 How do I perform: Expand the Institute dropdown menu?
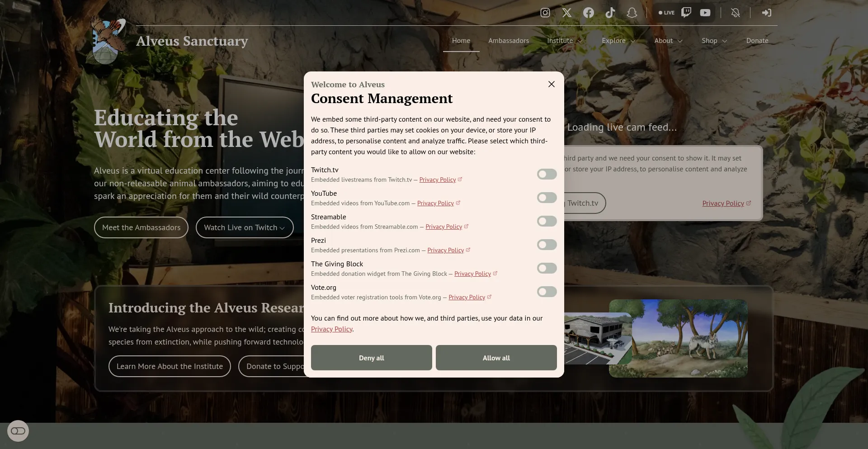point(565,41)
